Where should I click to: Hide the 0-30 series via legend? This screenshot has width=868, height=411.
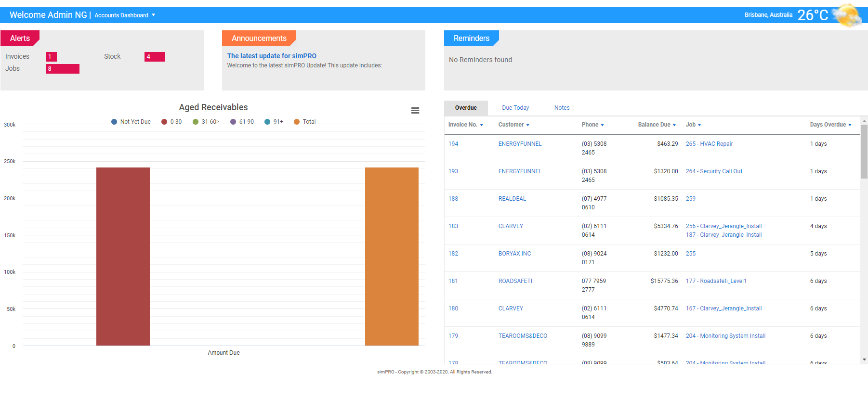coord(171,122)
